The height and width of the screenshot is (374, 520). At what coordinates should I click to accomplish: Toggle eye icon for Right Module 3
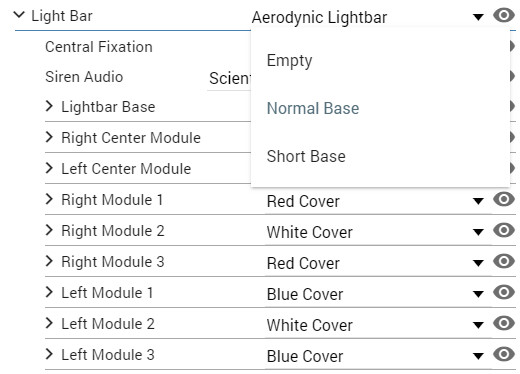click(504, 261)
